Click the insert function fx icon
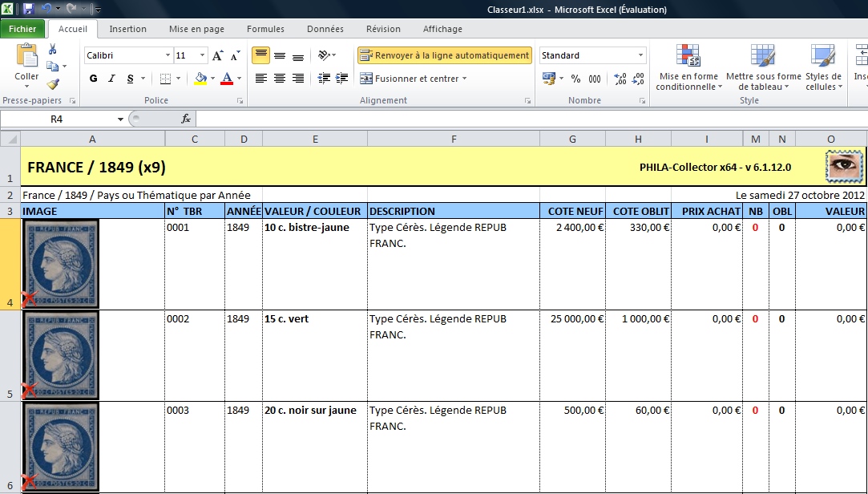The width and height of the screenshot is (868, 494). coord(186,119)
